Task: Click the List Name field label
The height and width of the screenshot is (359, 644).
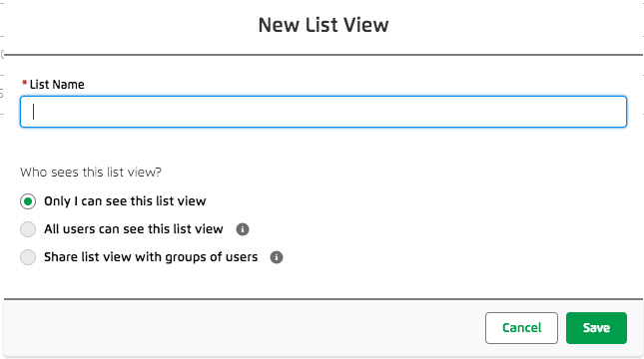Action: (x=57, y=85)
